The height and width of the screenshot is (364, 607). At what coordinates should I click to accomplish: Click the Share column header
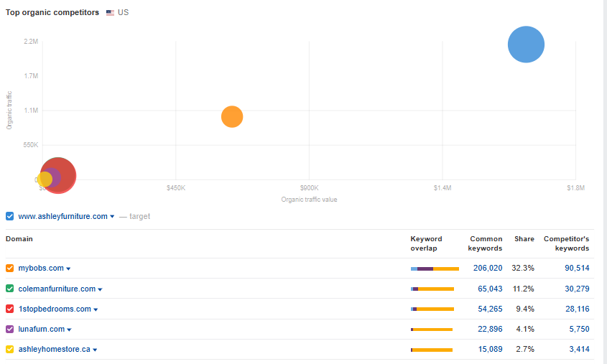tap(524, 238)
